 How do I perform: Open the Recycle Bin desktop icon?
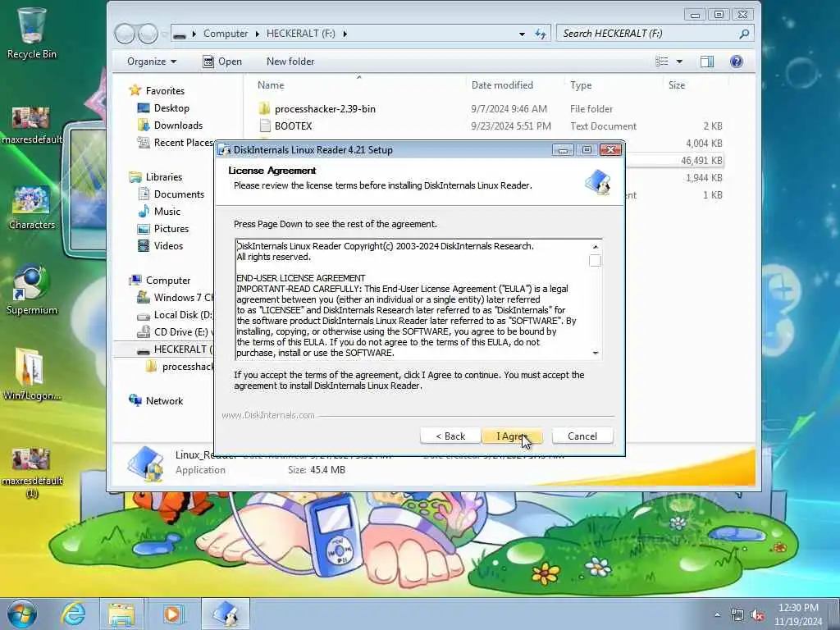pyautogui.click(x=32, y=33)
